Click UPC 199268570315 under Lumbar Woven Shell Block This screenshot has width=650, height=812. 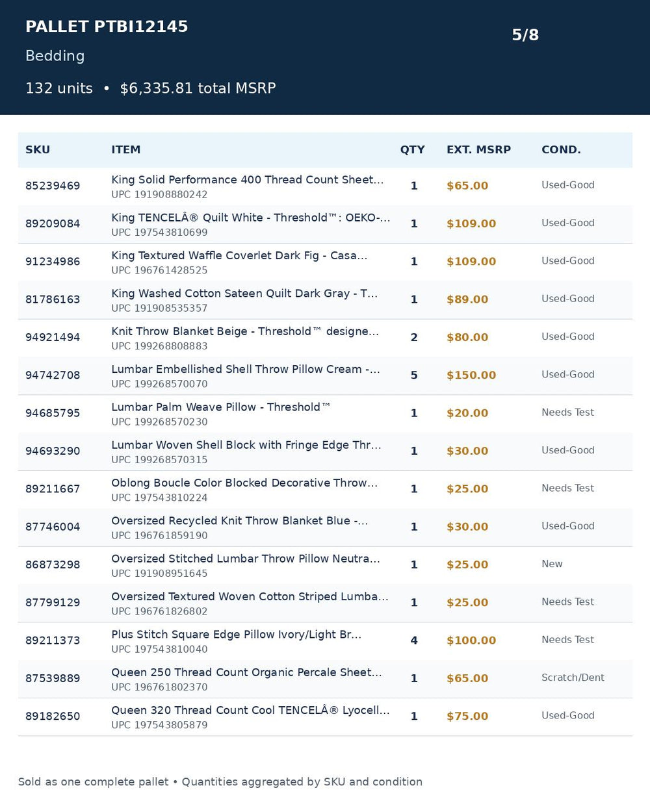(159, 460)
